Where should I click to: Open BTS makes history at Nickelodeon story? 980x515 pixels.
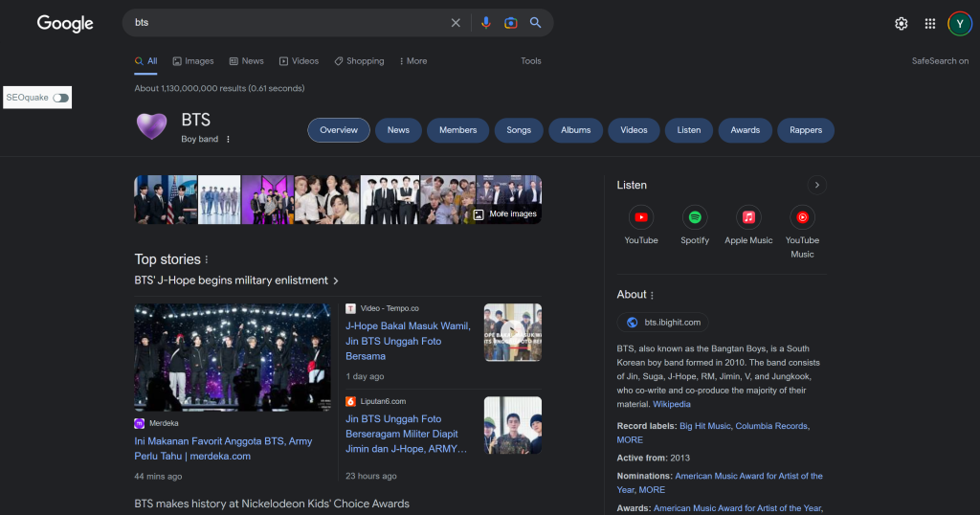272,504
